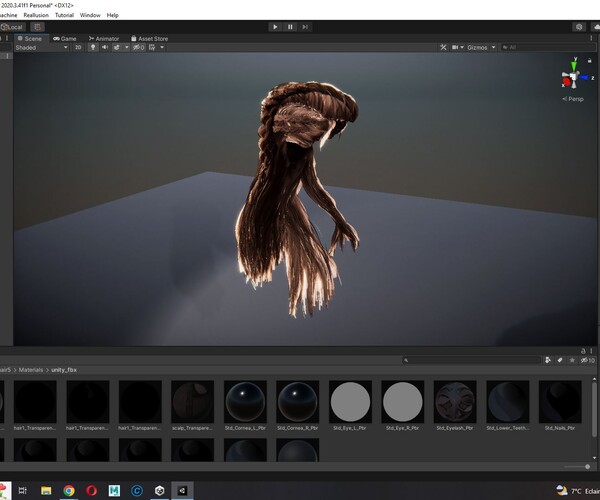Screen dimensions: 600x500
Task: Focus the Scene view search field
Action: pos(547,47)
